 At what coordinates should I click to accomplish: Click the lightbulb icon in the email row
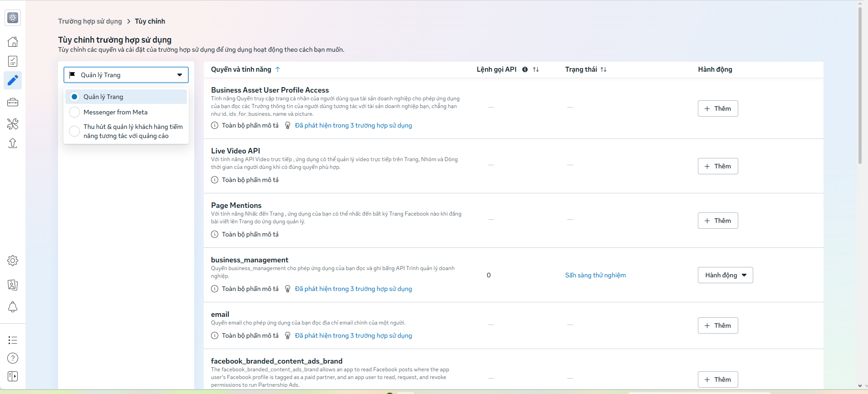coord(288,335)
